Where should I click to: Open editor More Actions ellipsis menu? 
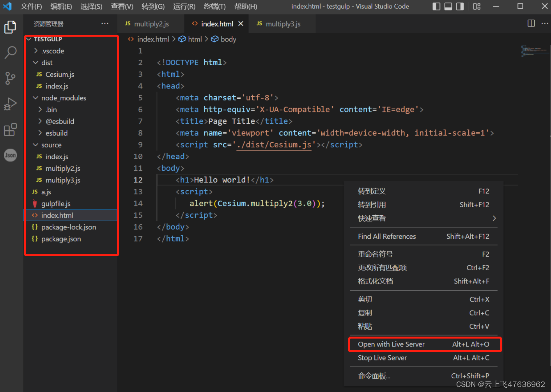click(545, 23)
